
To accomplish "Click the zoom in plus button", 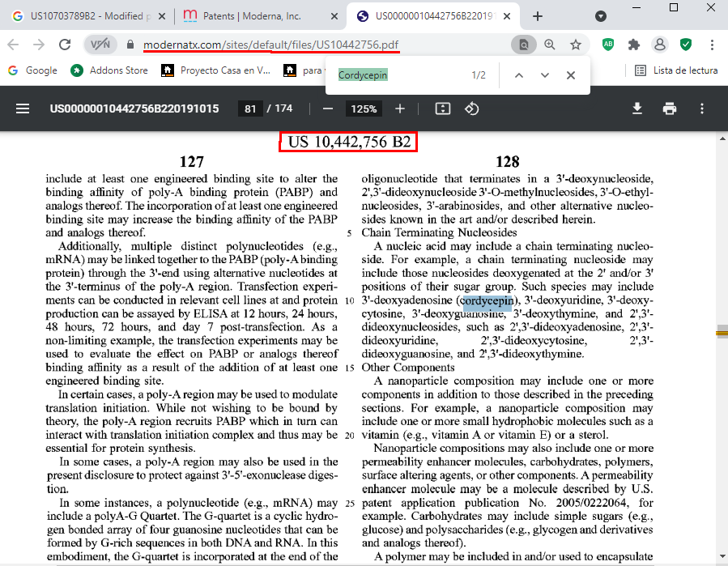I will pos(400,109).
